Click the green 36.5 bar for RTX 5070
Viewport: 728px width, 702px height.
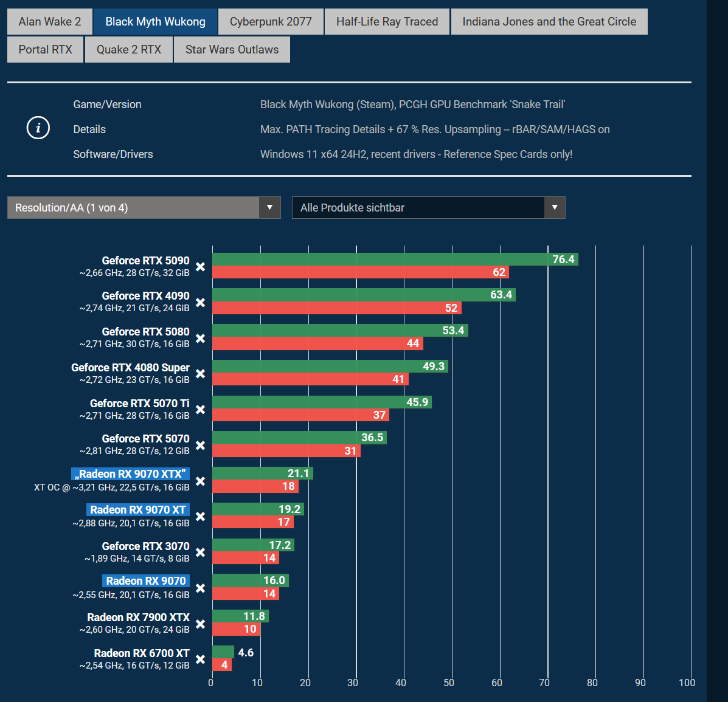tap(299, 438)
